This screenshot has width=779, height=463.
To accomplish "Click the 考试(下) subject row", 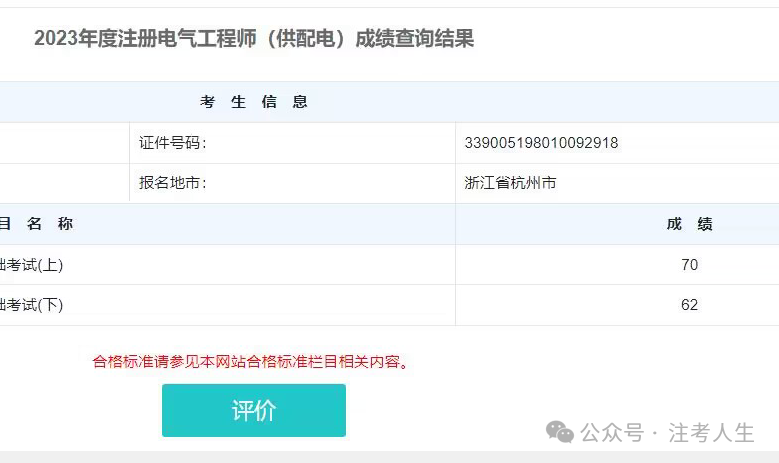I will tap(228, 305).
